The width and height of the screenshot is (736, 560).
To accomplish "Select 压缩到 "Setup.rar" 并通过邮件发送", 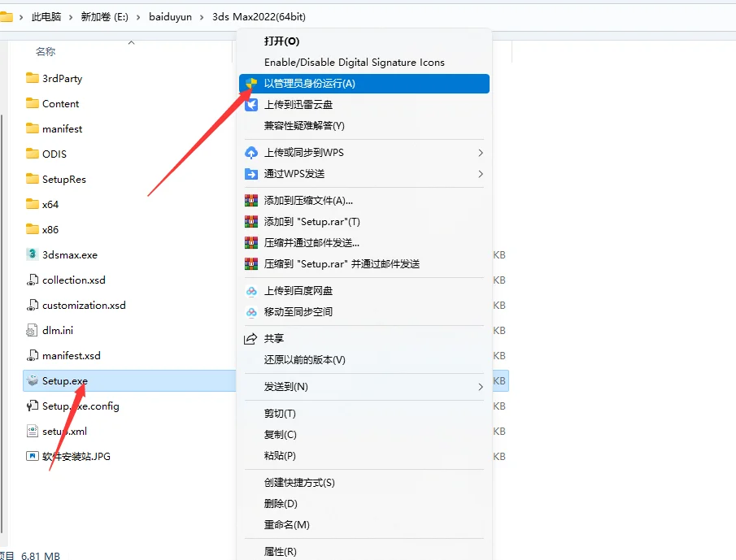I will tap(364, 263).
